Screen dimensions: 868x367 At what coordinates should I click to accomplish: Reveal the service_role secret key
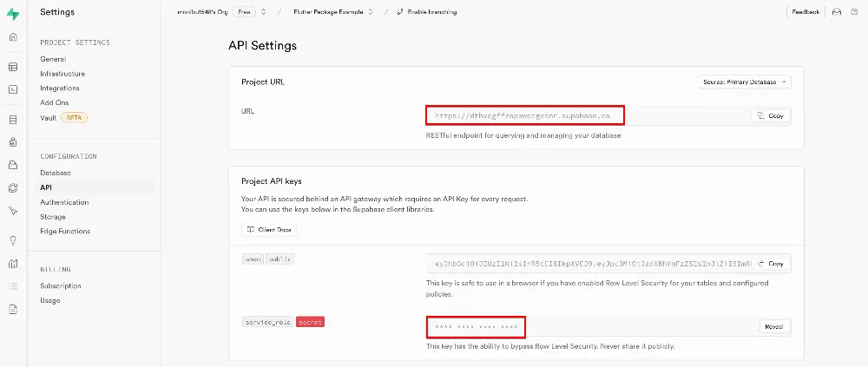pos(773,326)
